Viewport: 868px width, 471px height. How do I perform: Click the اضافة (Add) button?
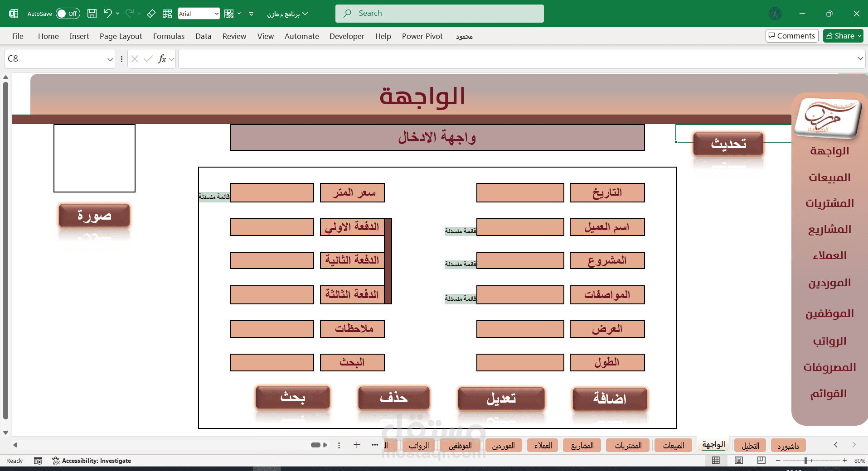[x=610, y=399]
